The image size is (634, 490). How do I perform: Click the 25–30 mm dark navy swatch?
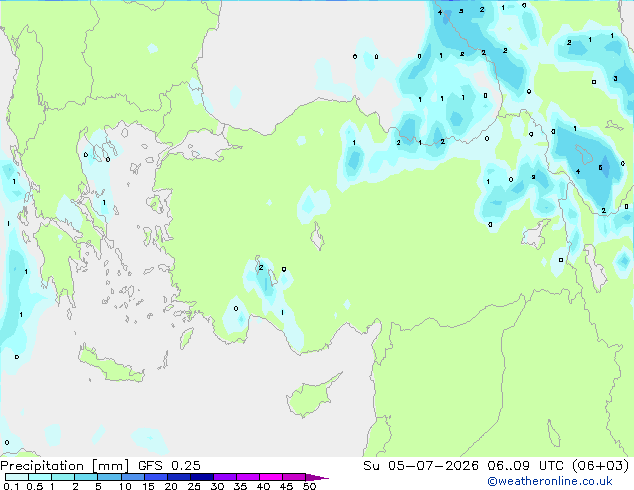(x=201, y=477)
